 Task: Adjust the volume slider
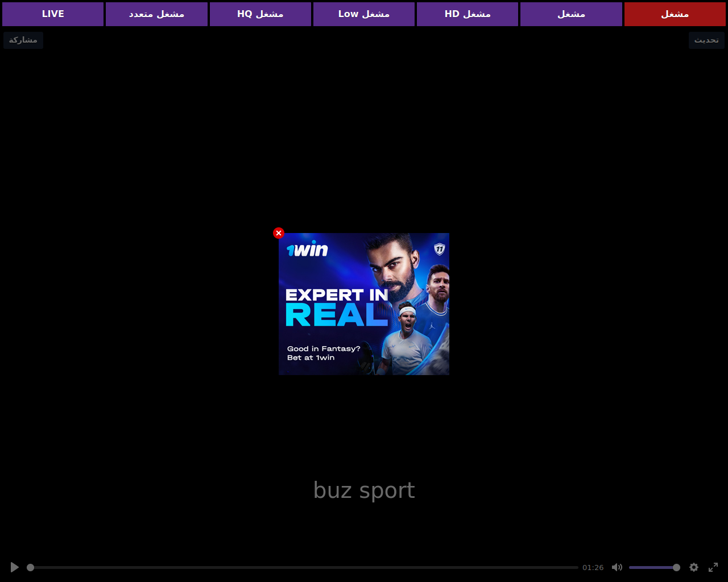(x=654, y=567)
